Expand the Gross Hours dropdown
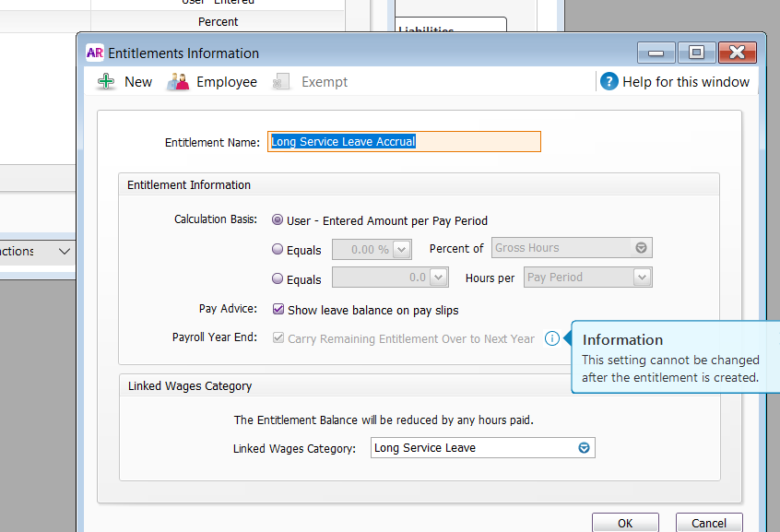 pyautogui.click(x=642, y=248)
